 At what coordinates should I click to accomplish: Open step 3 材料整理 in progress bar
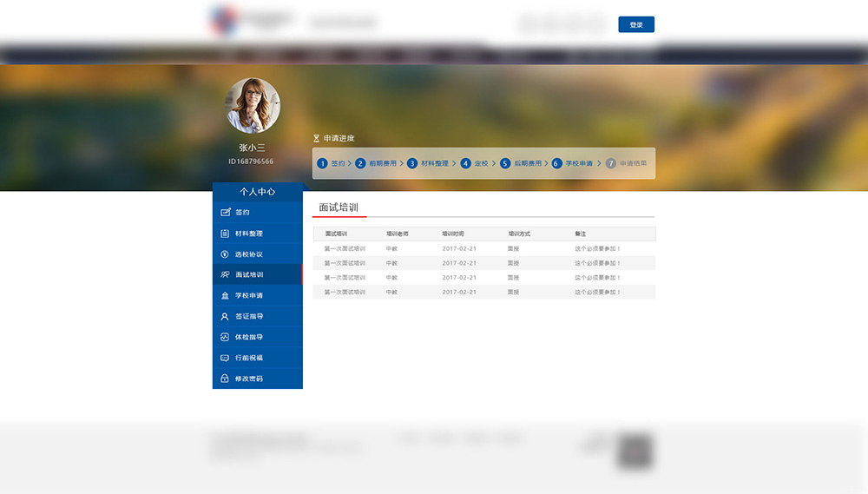click(429, 163)
